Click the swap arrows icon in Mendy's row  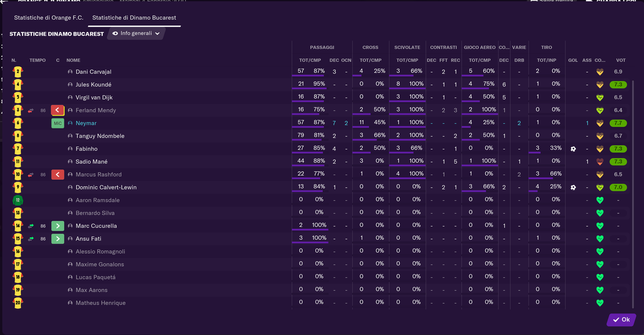pos(31,110)
